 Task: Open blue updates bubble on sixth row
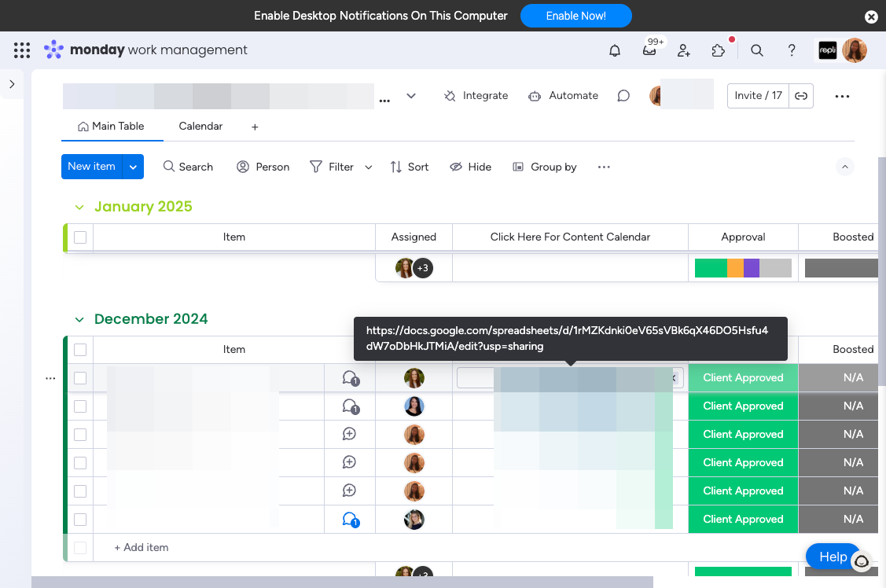351,519
